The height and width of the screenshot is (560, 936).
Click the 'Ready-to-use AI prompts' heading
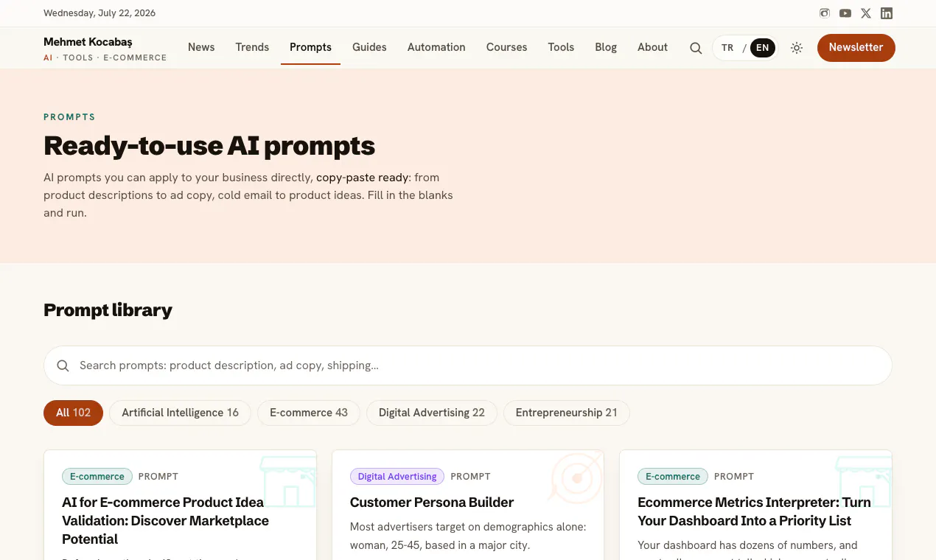coord(209,146)
